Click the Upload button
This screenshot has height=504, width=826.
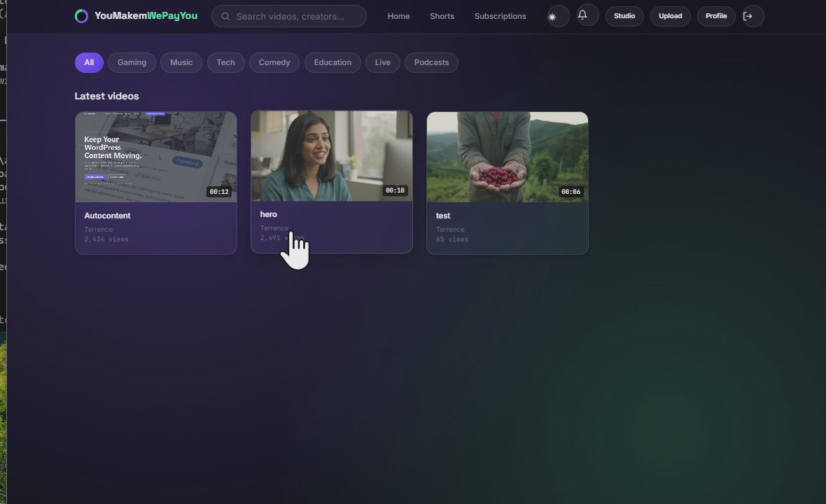click(x=670, y=16)
